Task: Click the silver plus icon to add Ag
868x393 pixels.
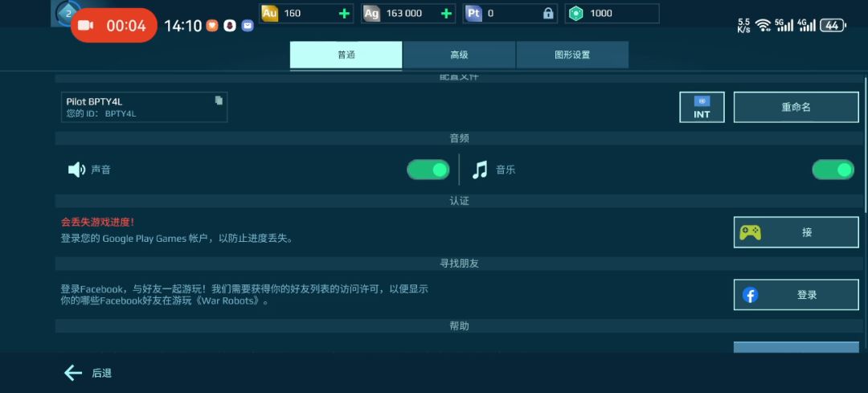Action: tap(446, 14)
